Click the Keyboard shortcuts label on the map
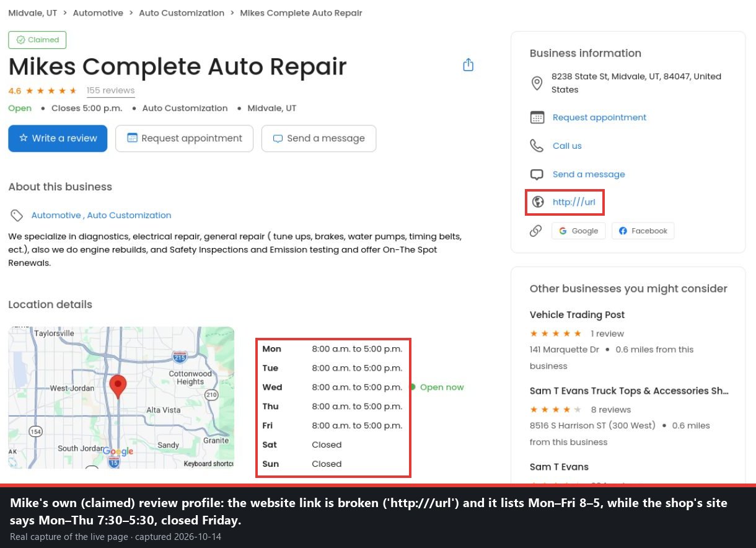Viewport: 756px width, 548px height. tap(208, 464)
